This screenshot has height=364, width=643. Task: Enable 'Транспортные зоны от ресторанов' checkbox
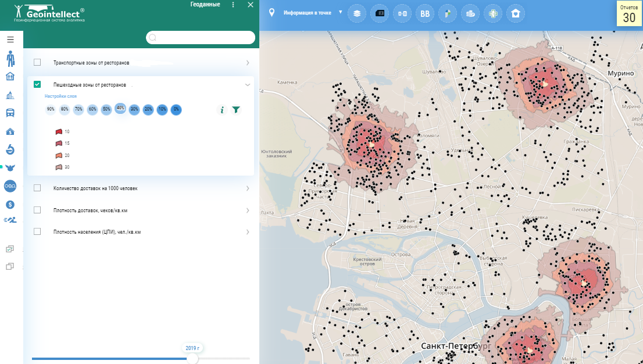point(37,62)
